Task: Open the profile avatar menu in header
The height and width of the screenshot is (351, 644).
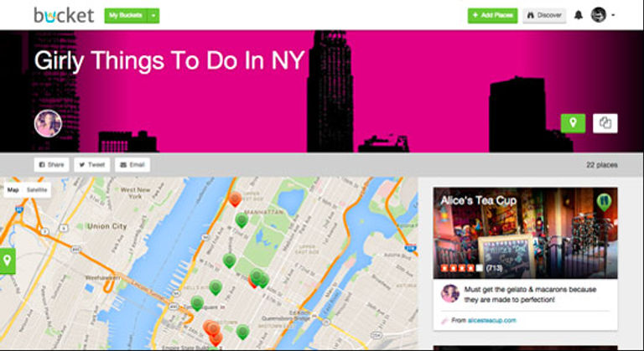Action: coord(599,15)
